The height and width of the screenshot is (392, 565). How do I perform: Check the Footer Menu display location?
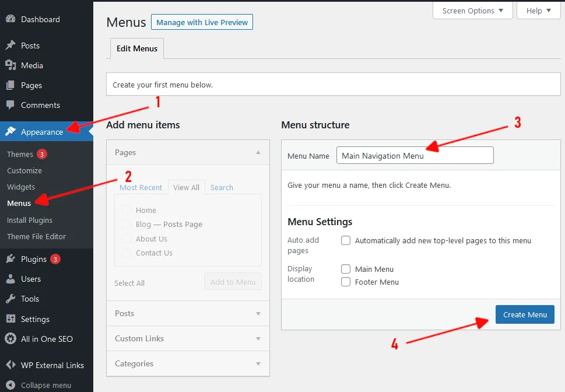(346, 282)
